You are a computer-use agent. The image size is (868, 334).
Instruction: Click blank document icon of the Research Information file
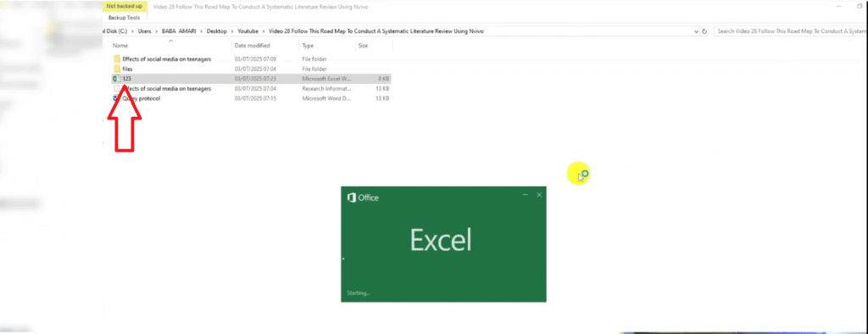(117, 88)
